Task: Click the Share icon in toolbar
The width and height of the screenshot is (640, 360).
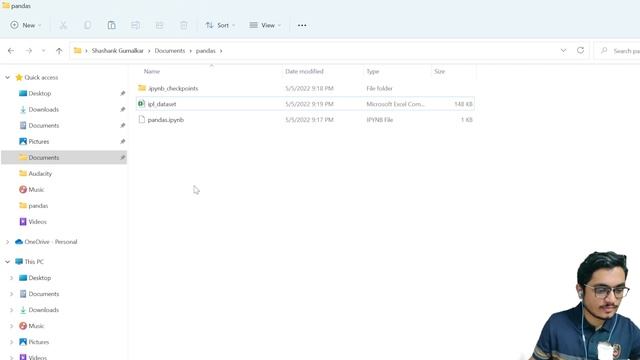Action: pyautogui.click(x=160, y=25)
